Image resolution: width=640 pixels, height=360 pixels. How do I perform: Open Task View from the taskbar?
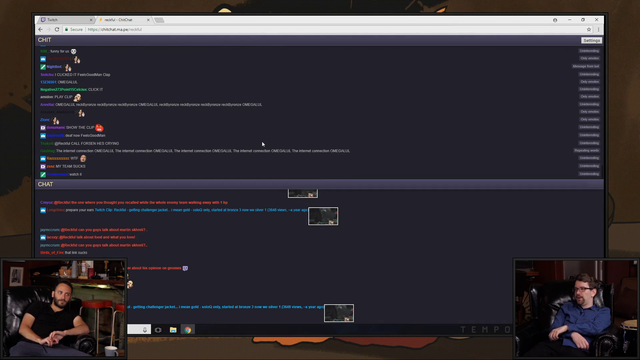point(158,330)
